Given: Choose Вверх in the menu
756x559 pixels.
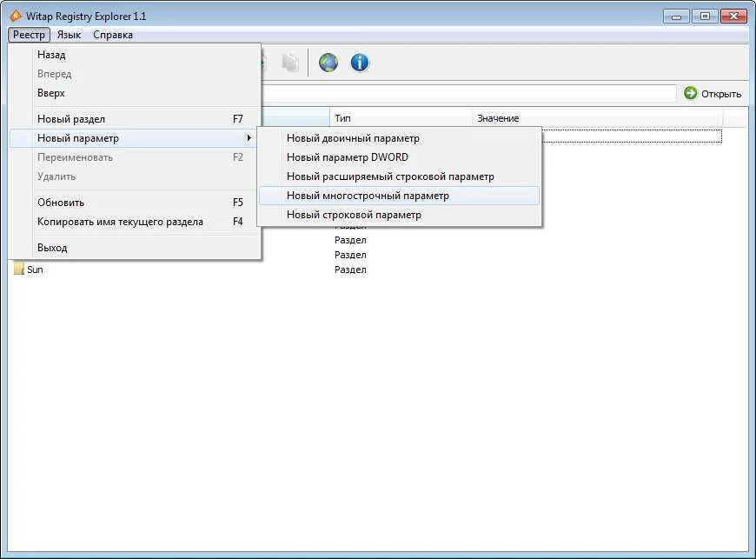Looking at the screenshot, I should click(x=135, y=93).
